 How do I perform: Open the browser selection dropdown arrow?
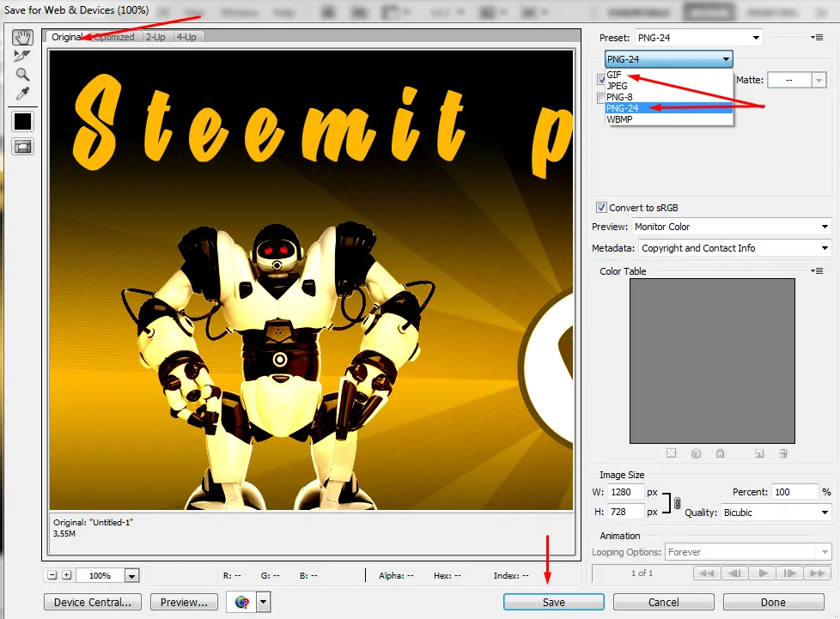coord(263,603)
